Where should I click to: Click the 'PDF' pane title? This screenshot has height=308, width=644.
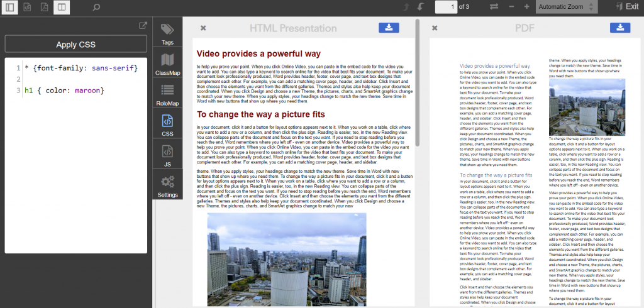point(525,28)
